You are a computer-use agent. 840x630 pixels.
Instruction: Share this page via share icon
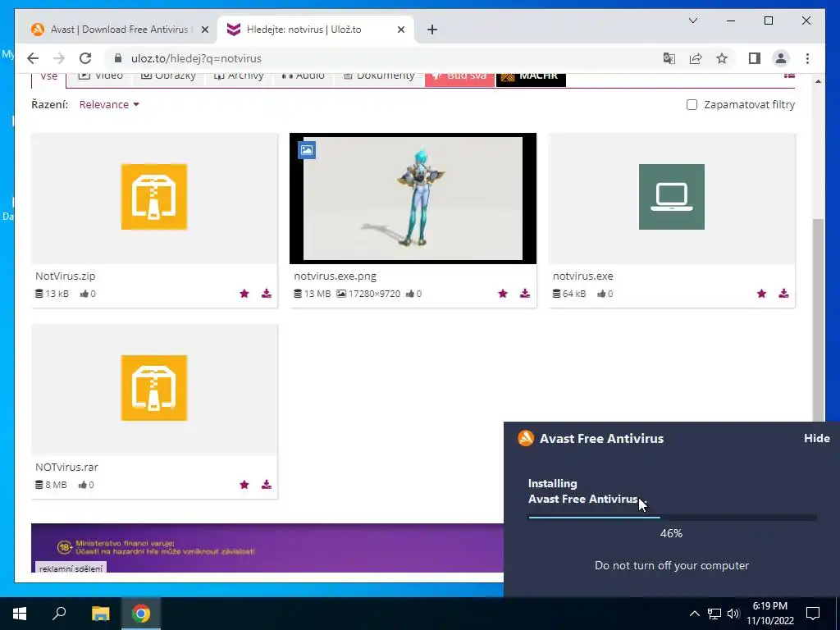pyautogui.click(x=696, y=58)
